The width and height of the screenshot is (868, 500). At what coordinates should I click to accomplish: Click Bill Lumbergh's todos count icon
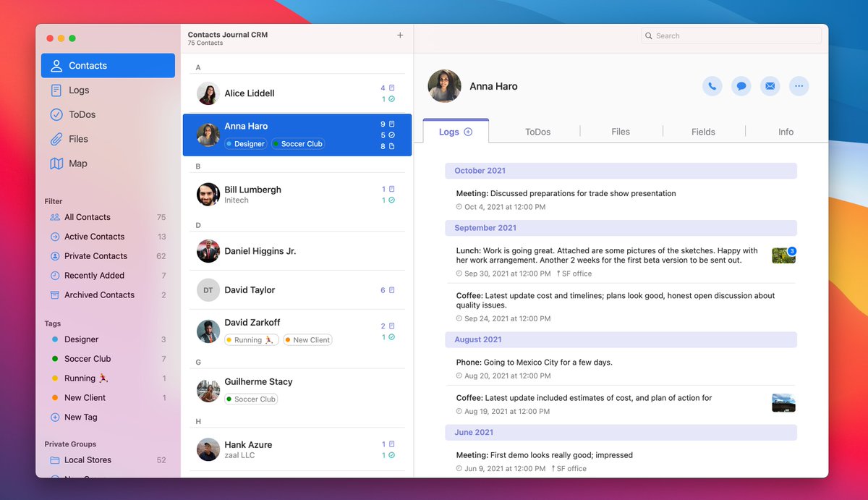coord(392,200)
